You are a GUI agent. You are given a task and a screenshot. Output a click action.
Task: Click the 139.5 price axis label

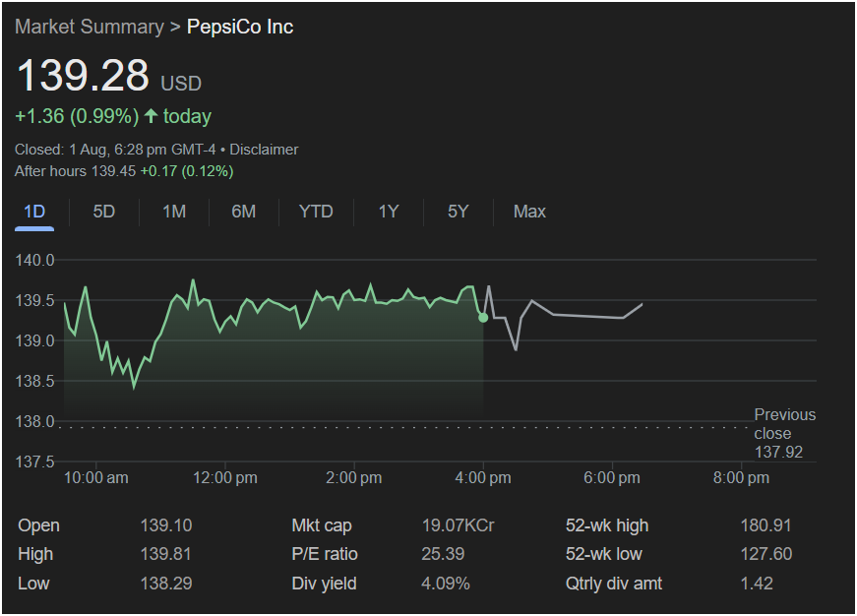click(x=35, y=301)
